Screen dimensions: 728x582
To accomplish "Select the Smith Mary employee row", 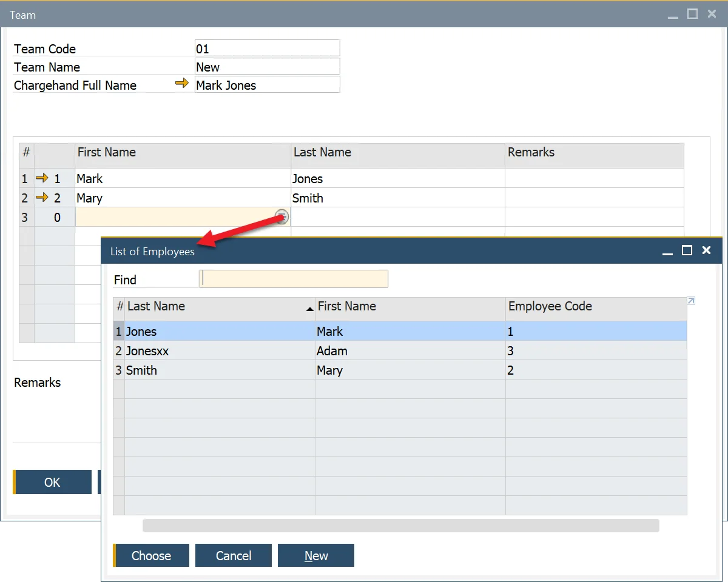I will (400, 370).
